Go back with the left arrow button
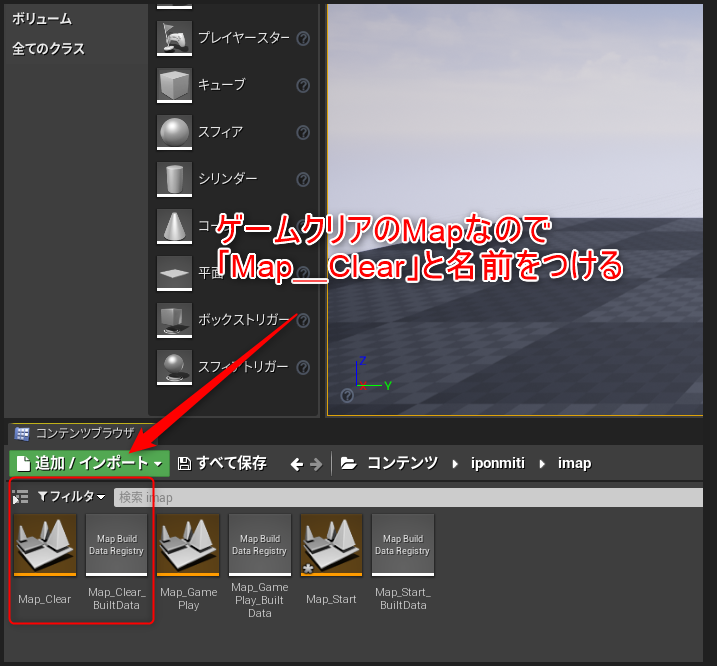717x666 pixels. [296, 464]
